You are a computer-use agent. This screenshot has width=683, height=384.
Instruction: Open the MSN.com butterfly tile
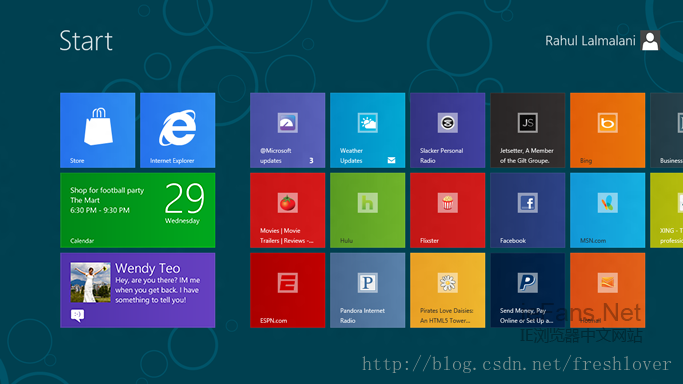[608, 210]
